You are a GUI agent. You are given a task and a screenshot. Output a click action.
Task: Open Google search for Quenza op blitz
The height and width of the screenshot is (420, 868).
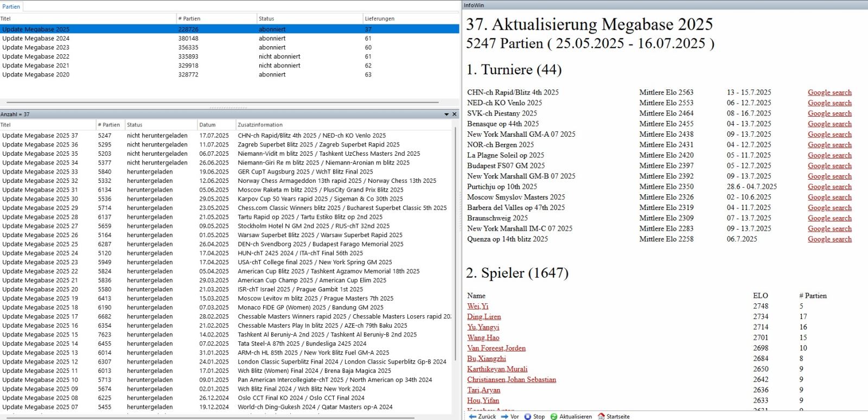click(x=829, y=239)
